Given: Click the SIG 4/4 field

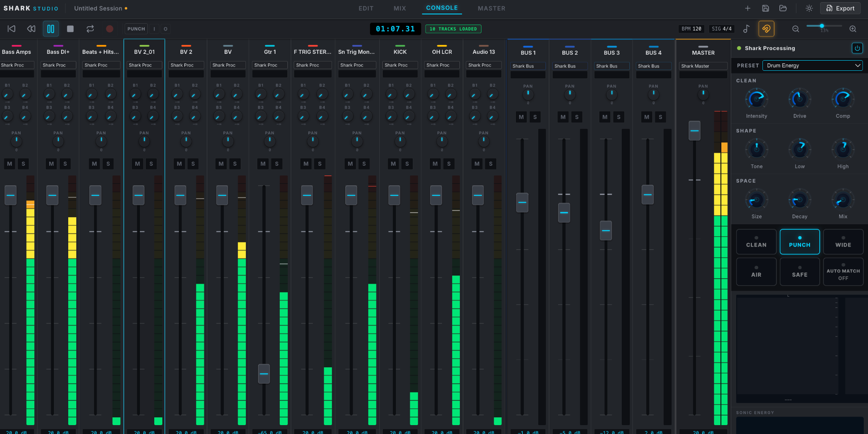Looking at the screenshot, I should [721, 29].
